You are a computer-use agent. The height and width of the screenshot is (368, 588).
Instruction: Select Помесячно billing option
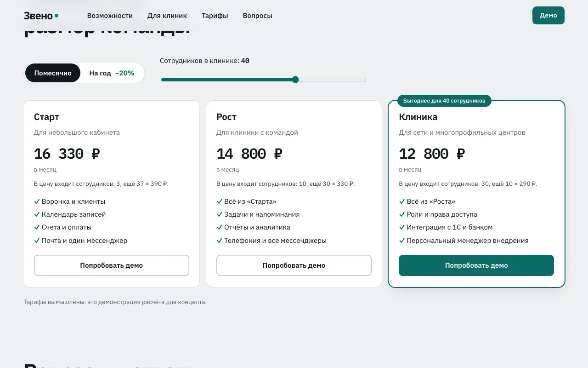[53, 73]
